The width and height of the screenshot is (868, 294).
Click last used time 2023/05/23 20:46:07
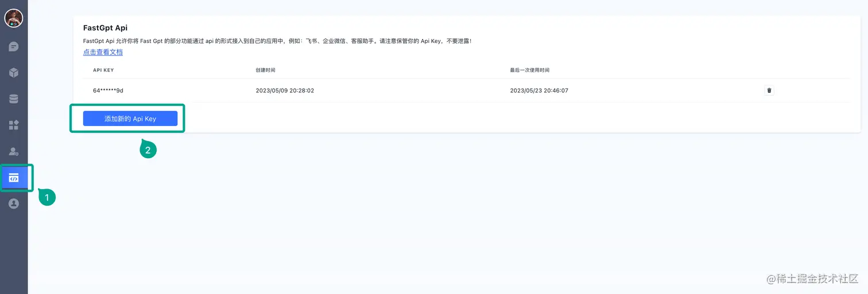pyautogui.click(x=539, y=91)
